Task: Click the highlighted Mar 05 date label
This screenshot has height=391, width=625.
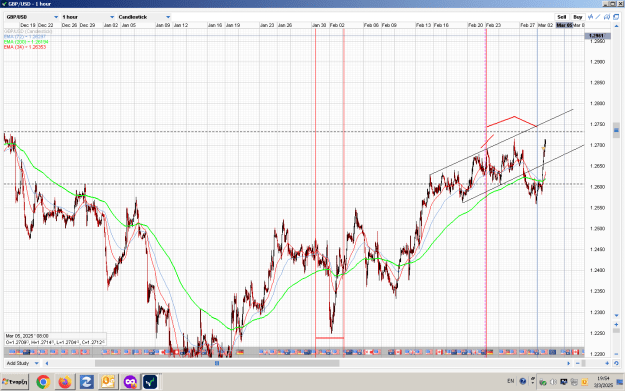Action: coord(564,25)
